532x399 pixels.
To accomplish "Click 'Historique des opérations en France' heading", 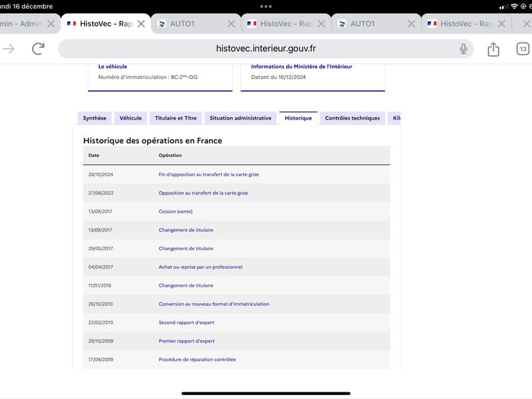I will (x=153, y=140).
